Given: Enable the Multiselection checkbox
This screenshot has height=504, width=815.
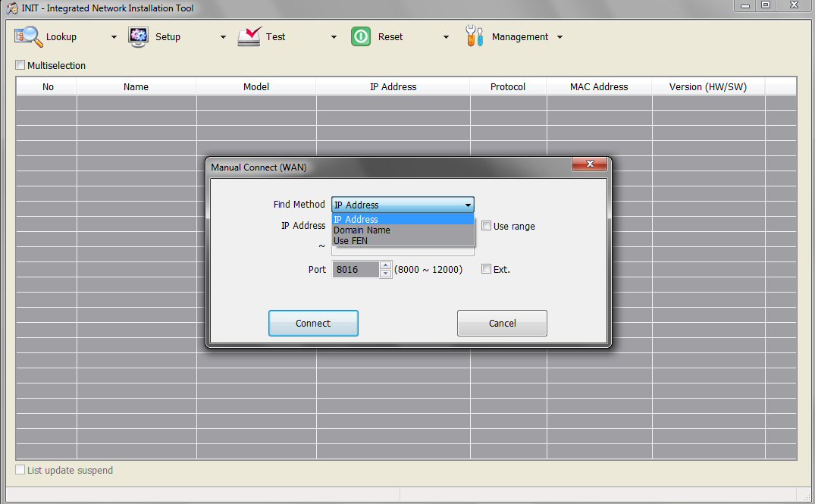Looking at the screenshot, I should [x=20, y=65].
